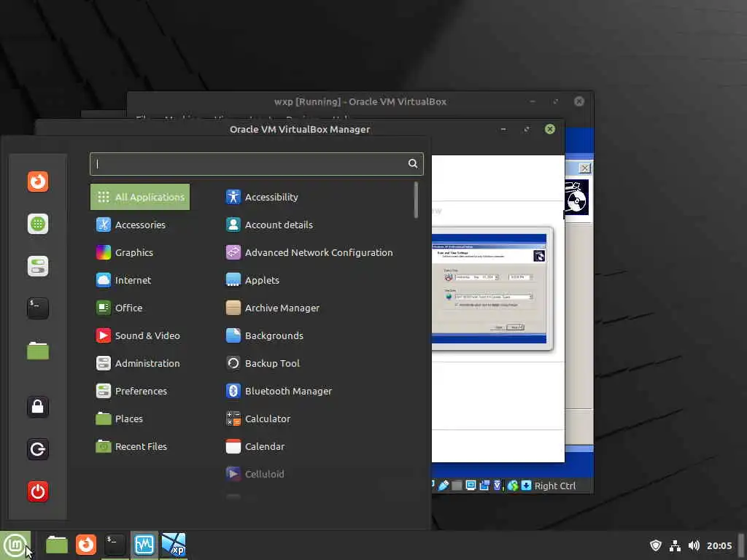Select the Office category
Viewport: 747px width, 560px height.
tap(140, 308)
